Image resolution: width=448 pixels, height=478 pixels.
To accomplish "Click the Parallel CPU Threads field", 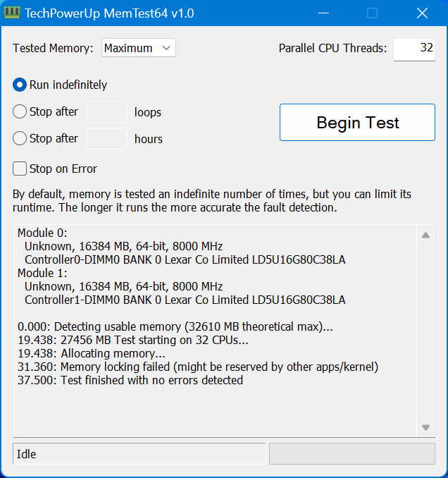I will coord(414,49).
